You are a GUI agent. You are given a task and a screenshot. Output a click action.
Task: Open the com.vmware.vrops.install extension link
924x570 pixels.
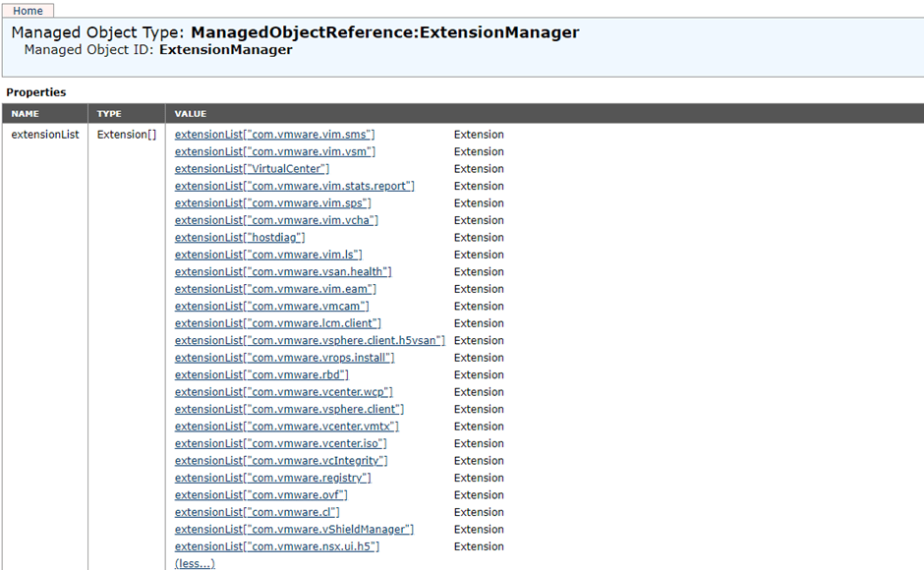coord(284,358)
